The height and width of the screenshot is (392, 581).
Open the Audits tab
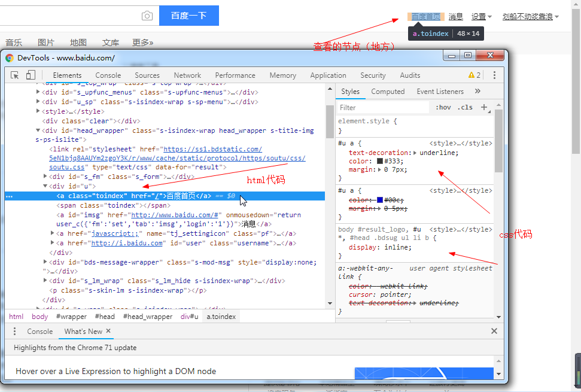coord(410,75)
